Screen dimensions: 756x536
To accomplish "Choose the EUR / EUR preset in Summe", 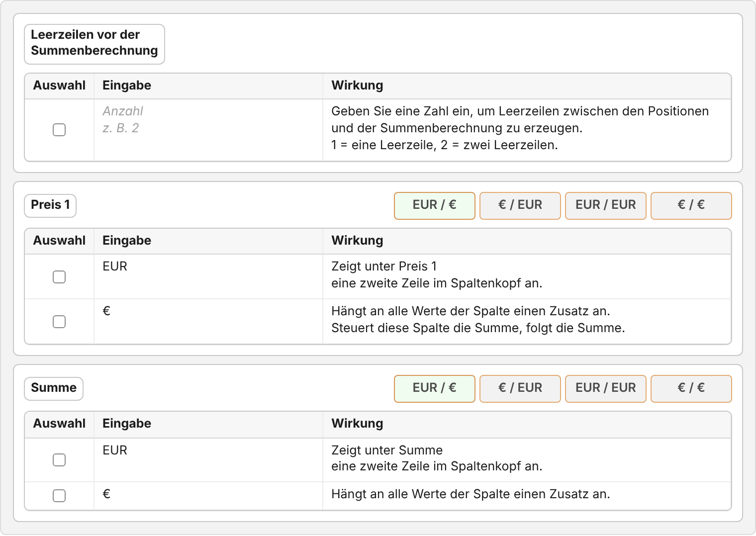I will tap(606, 389).
